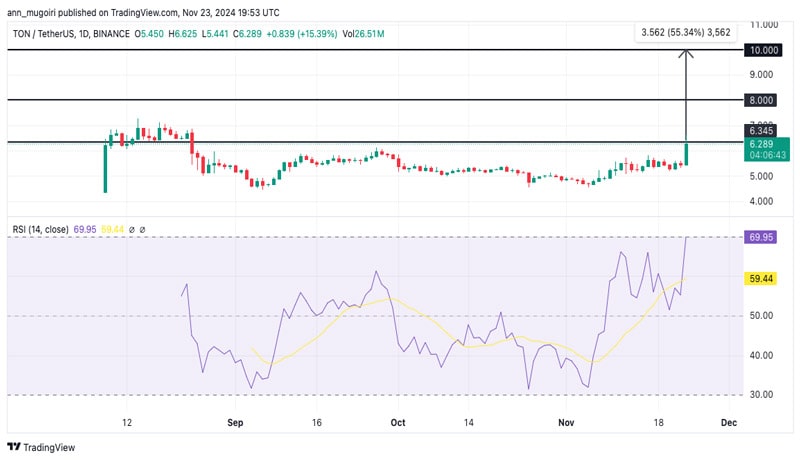800x460 pixels.
Task: Click the ann_mugoiri published header text
Action: (x=143, y=12)
